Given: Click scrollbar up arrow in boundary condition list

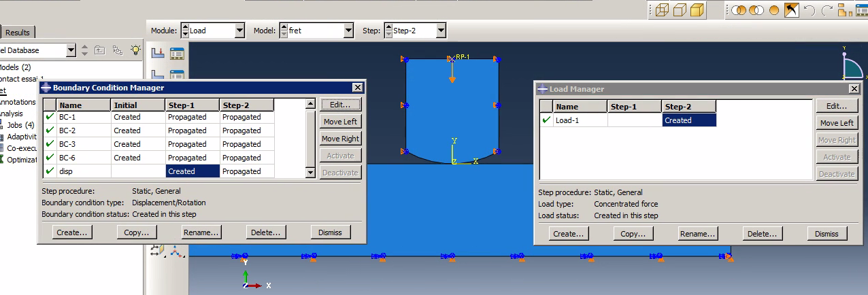Looking at the screenshot, I should pos(310,105).
